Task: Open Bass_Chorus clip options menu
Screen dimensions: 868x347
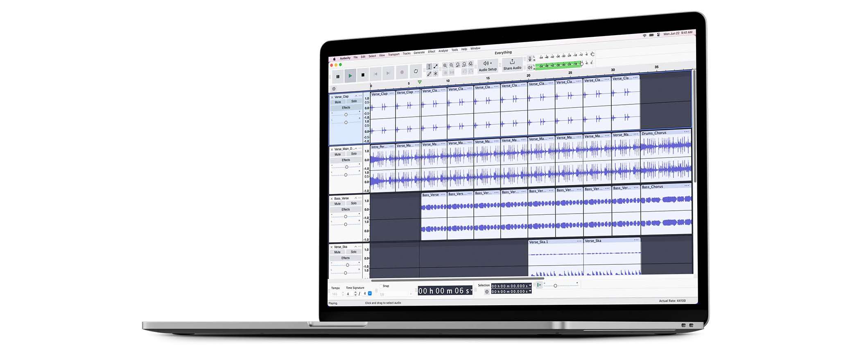Action: point(687,185)
